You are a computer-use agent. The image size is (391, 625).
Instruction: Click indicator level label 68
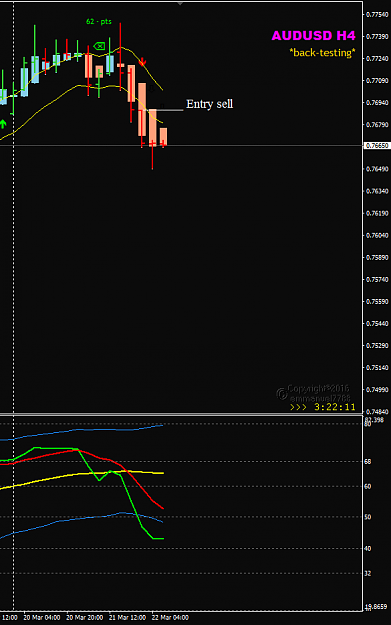(367, 462)
